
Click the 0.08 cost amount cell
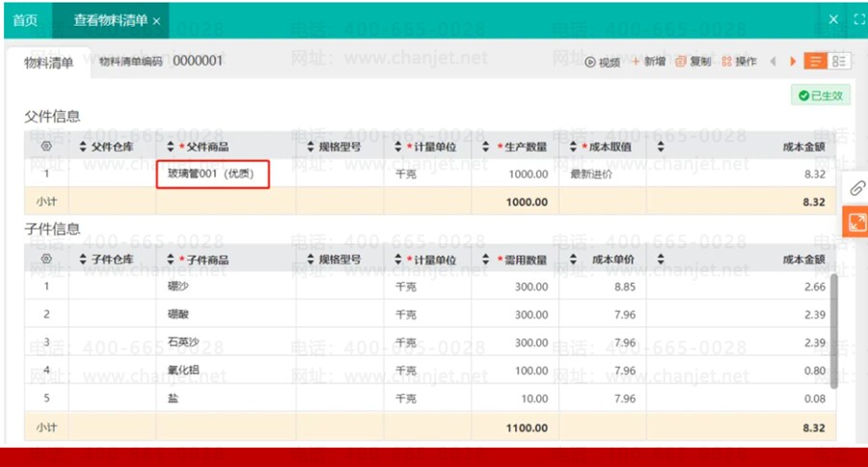pos(741,398)
